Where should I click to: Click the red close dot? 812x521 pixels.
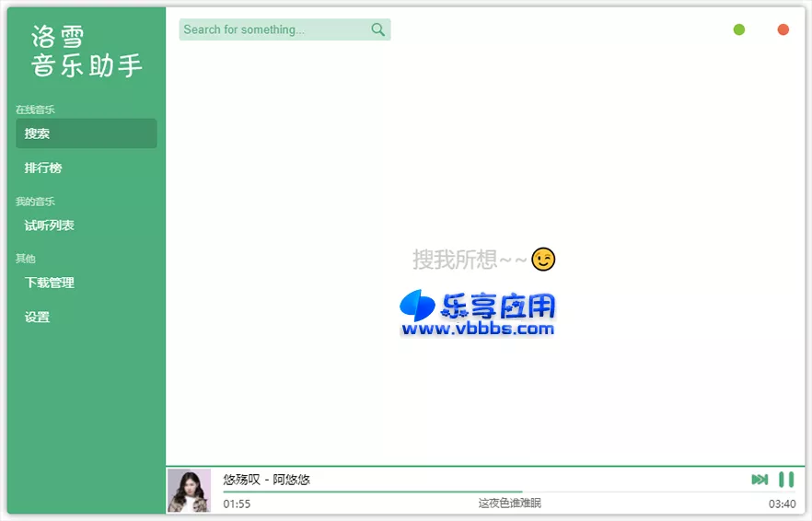point(783,29)
